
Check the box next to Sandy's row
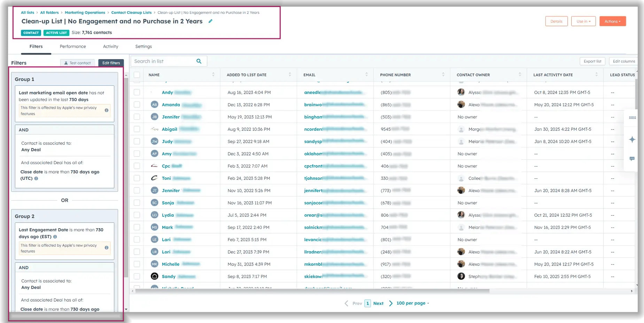click(137, 276)
